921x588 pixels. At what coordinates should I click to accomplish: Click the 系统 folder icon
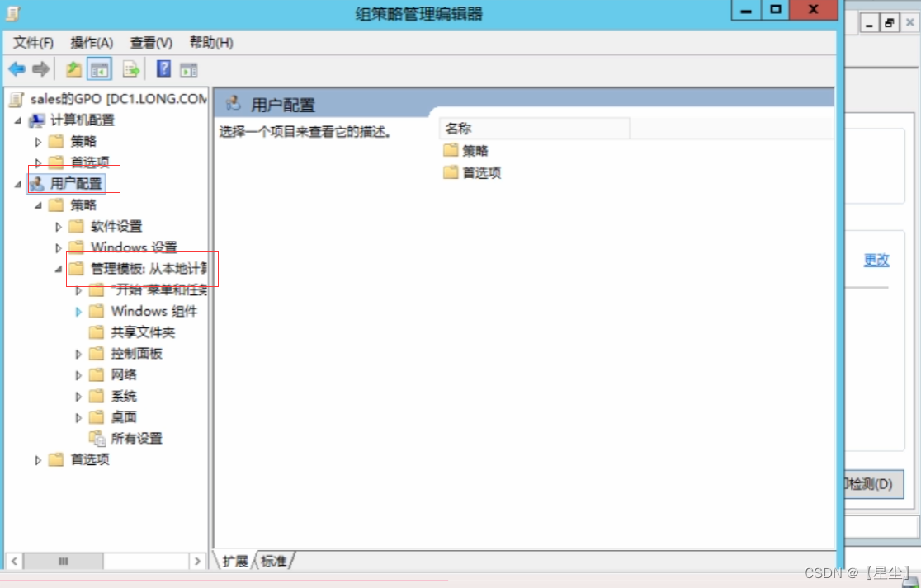(x=97, y=396)
